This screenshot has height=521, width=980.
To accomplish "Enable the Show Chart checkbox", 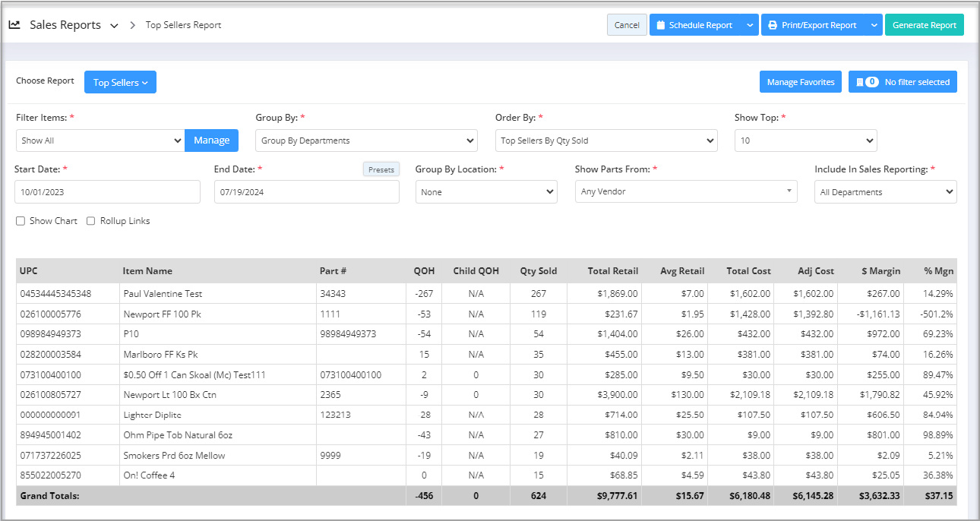I will [21, 221].
